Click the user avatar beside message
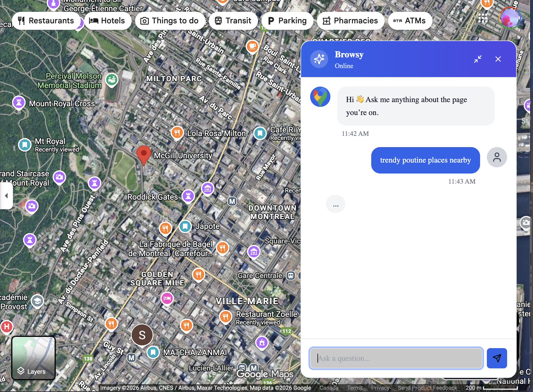This screenshot has width=533, height=392. [x=497, y=157]
